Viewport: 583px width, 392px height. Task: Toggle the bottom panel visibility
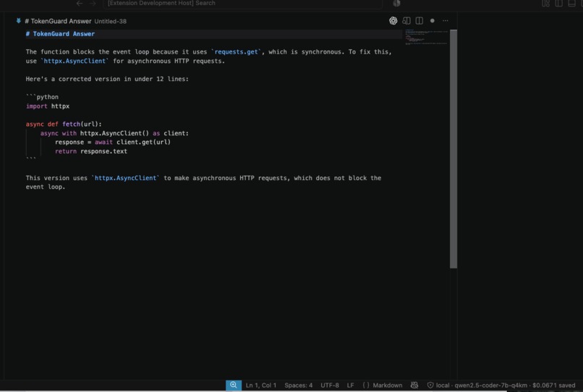572,4
